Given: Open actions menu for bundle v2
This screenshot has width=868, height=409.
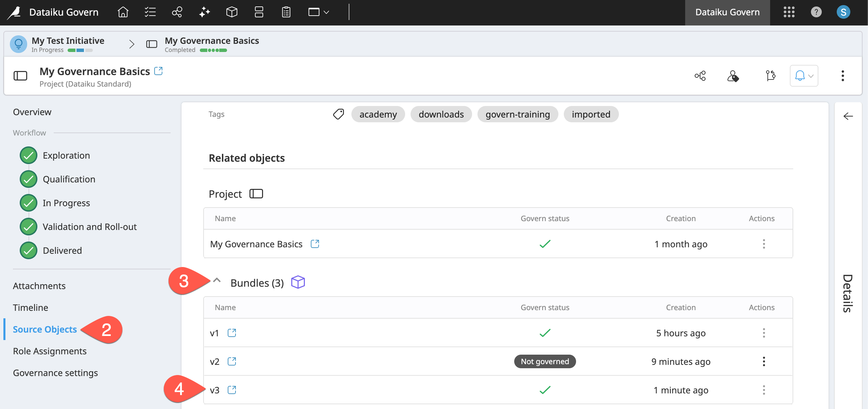Looking at the screenshot, I should click(x=764, y=361).
